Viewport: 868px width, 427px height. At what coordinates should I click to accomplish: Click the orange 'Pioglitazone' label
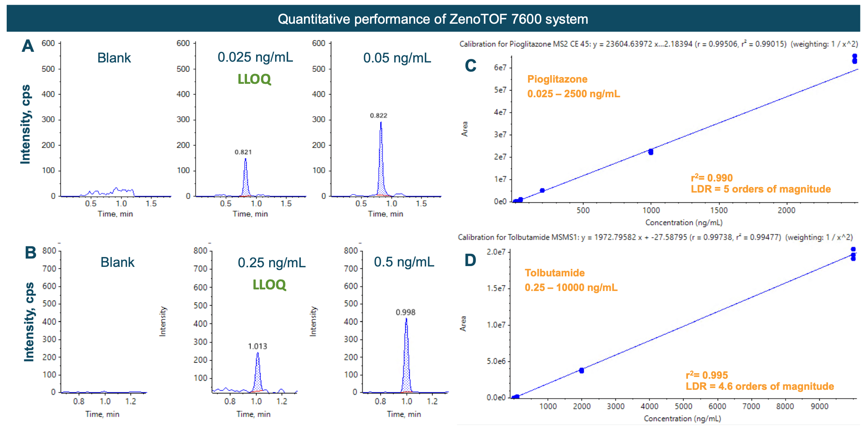click(557, 79)
